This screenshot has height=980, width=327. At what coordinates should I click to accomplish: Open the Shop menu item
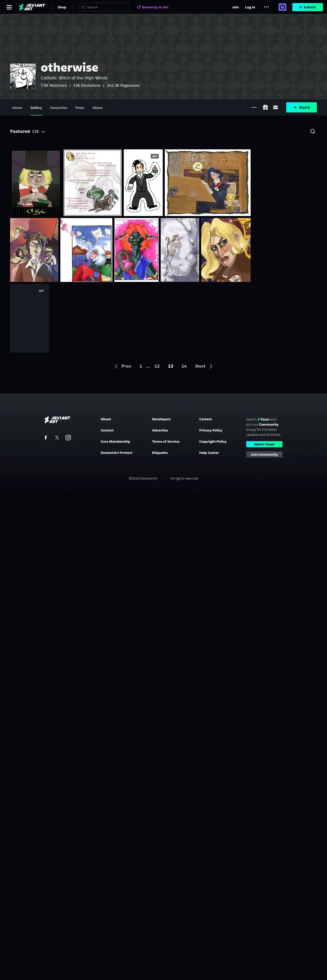[x=62, y=7]
